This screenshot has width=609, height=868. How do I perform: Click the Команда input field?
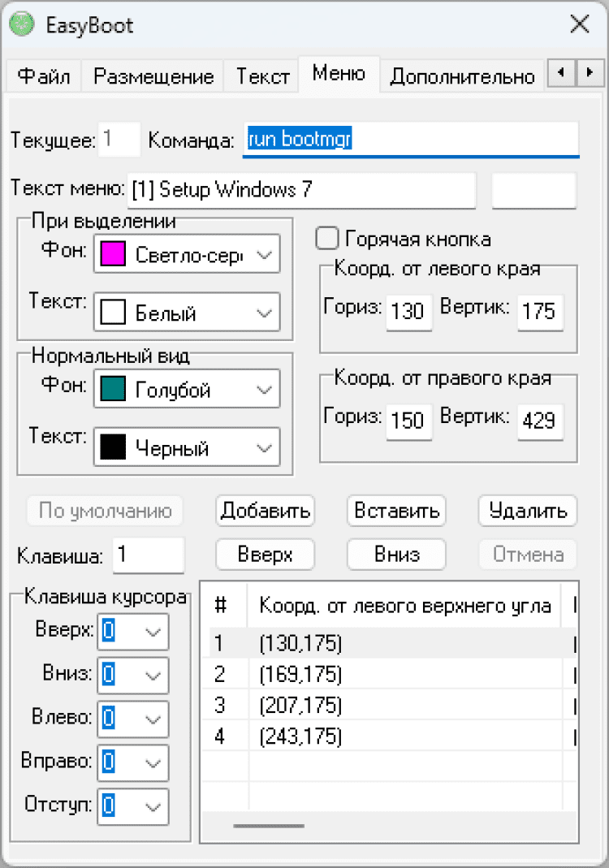[x=411, y=139]
